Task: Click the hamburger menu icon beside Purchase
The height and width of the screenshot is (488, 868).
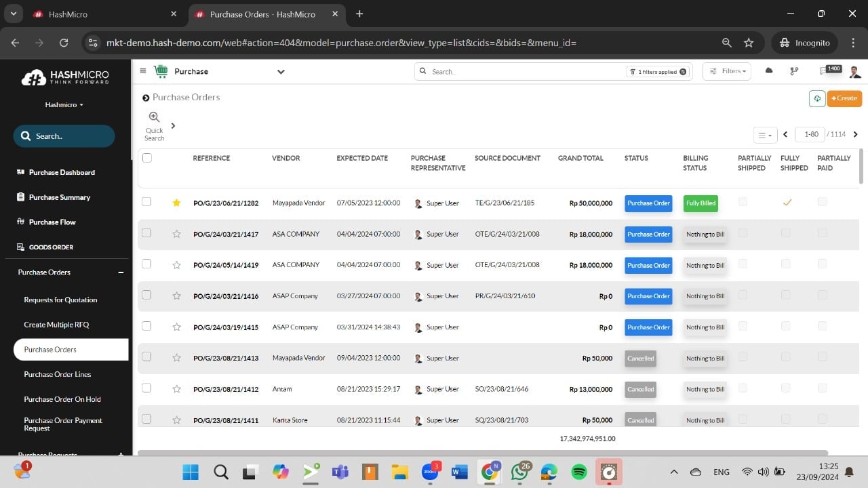Action: (143, 71)
